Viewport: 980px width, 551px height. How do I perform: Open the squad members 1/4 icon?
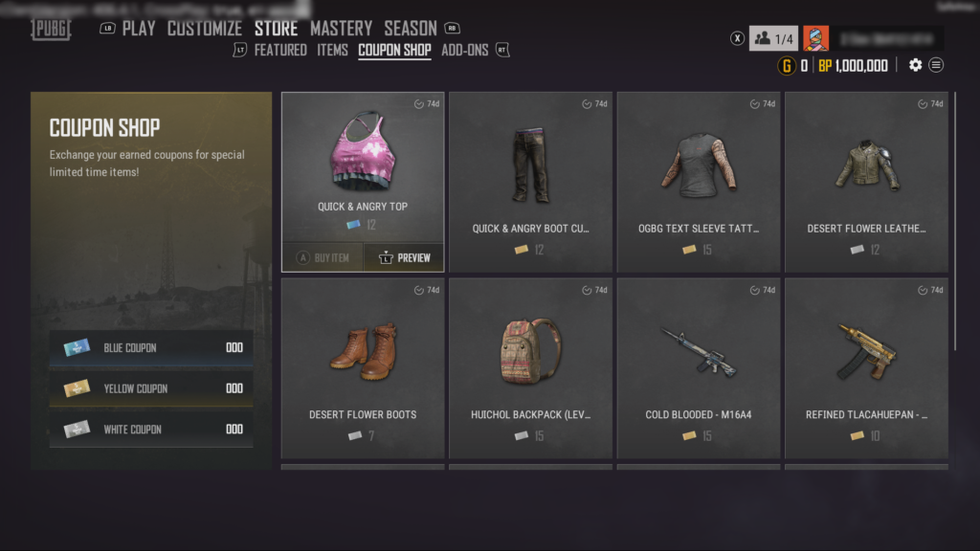pos(773,38)
